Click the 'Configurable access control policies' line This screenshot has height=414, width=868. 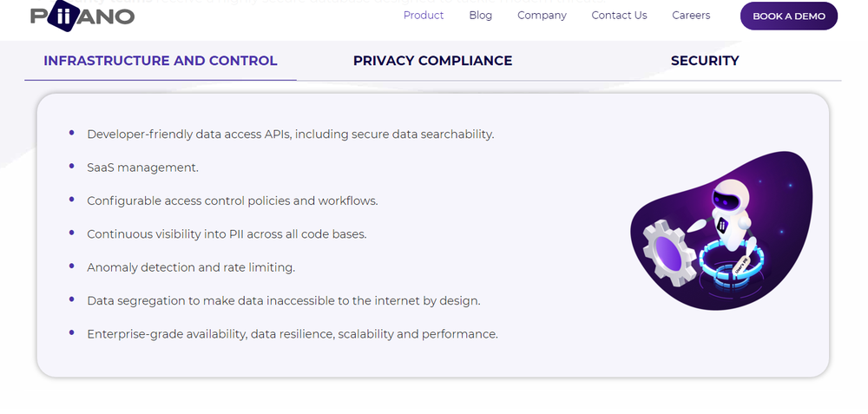[x=232, y=200]
